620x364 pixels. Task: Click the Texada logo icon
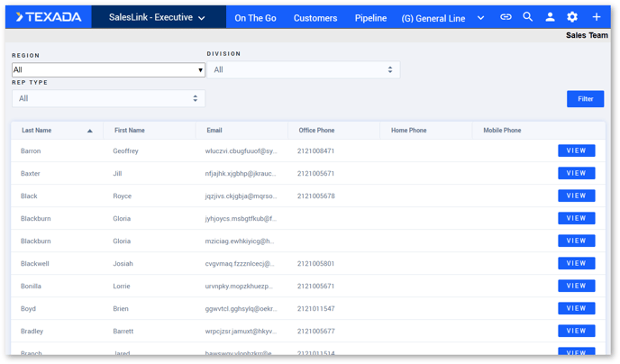(20, 17)
